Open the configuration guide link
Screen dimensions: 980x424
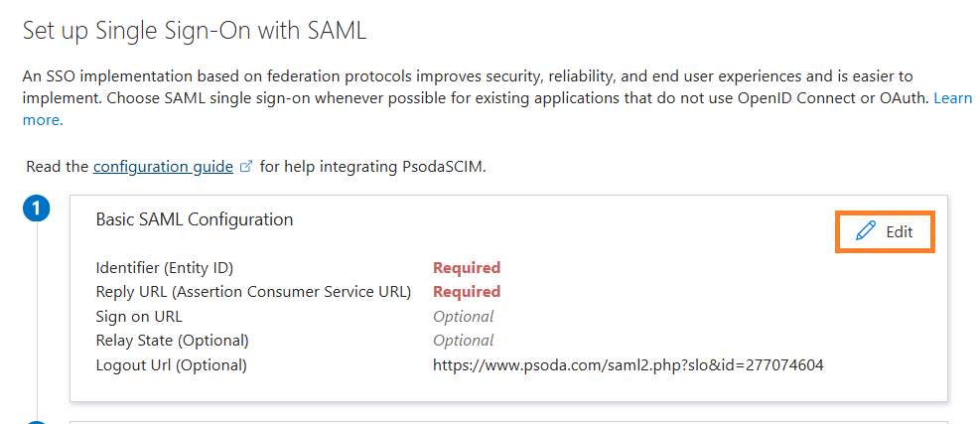pos(163,167)
